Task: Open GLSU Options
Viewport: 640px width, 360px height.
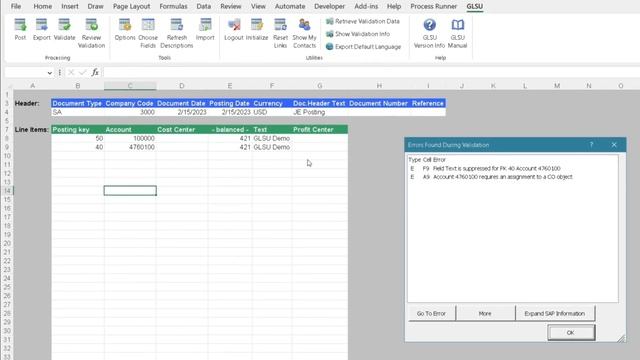Action: [x=125, y=30]
